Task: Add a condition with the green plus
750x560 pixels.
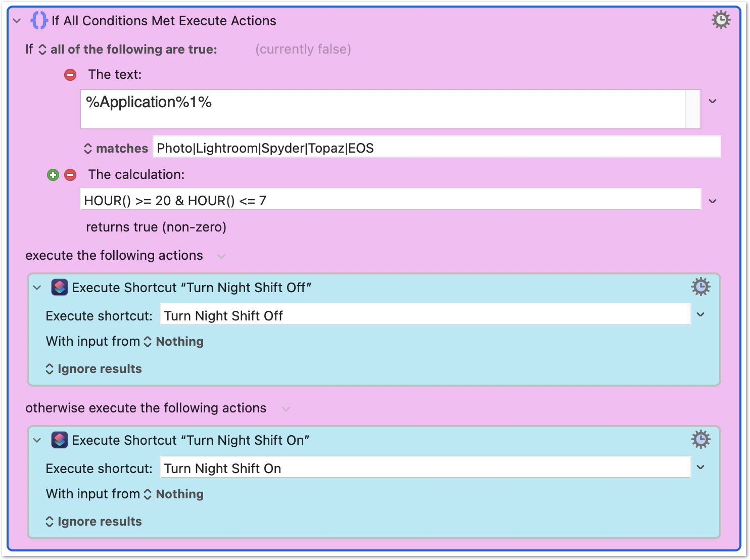Action: point(53,175)
